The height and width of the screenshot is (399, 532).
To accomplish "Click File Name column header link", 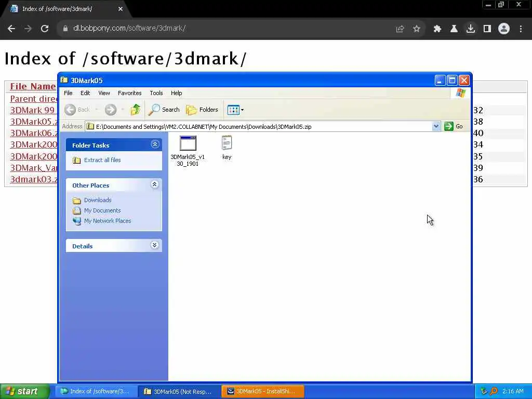I will (33, 87).
